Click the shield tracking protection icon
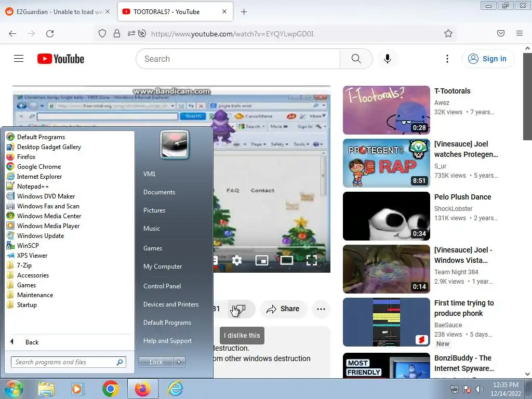 click(x=102, y=33)
